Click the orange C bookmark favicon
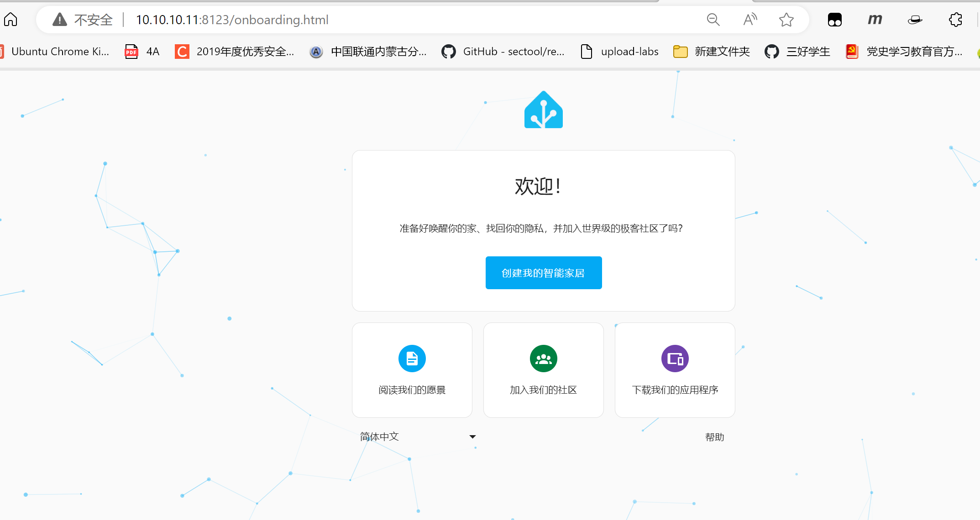The image size is (980, 520). (x=182, y=52)
